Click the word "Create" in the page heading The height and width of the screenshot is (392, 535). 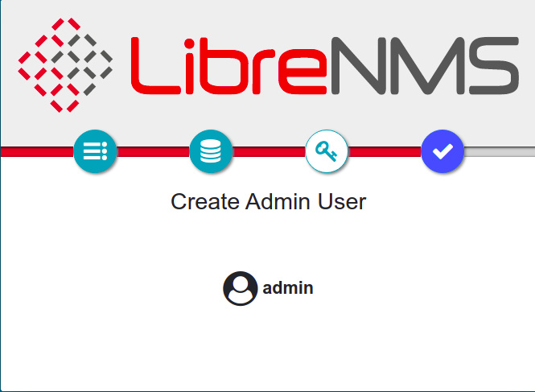click(205, 201)
